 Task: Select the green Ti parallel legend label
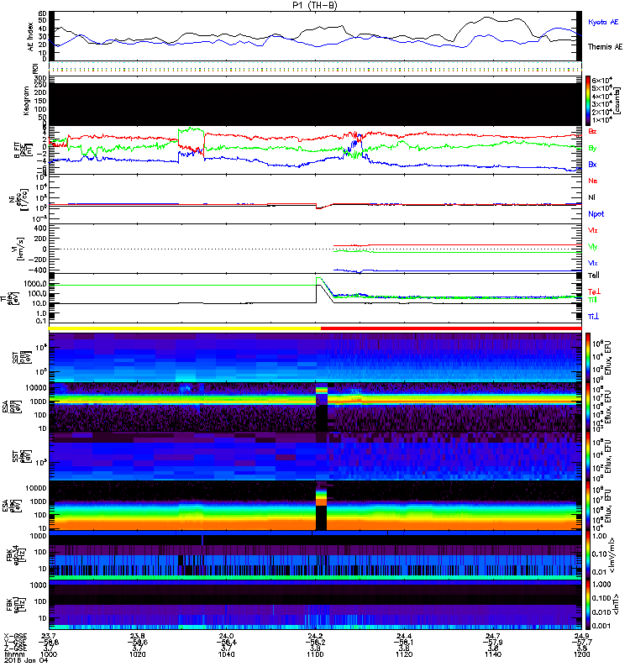[x=592, y=300]
